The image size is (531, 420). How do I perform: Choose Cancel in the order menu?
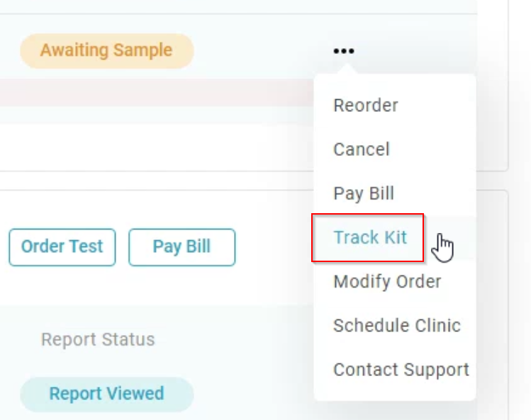pyautogui.click(x=362, y=149)
